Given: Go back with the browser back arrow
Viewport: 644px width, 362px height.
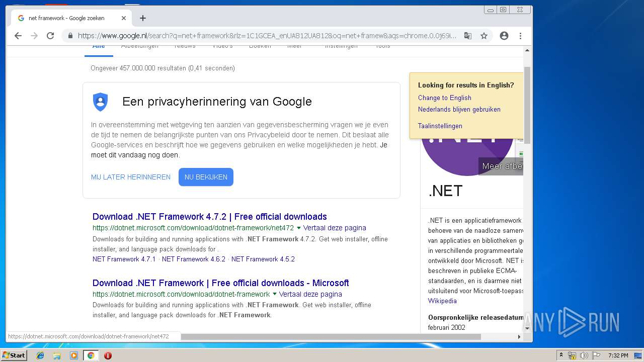Looking at the screenshot, I should coord(18,36).
